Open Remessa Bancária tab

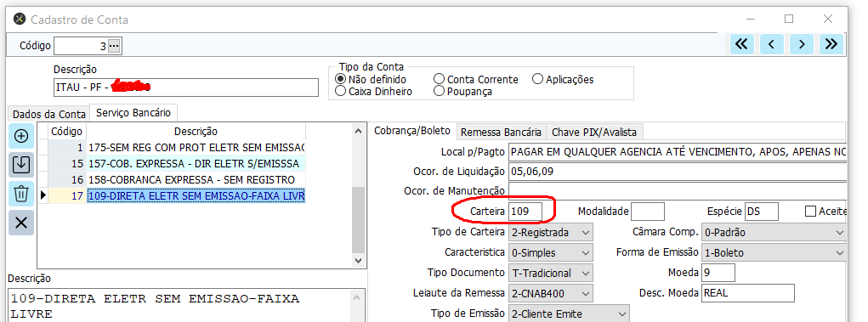(501, 133)
